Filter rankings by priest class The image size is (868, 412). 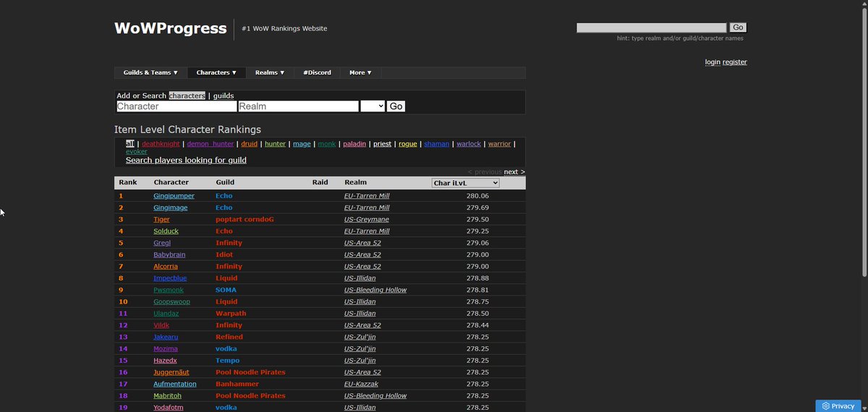click(x=382, y=144)
